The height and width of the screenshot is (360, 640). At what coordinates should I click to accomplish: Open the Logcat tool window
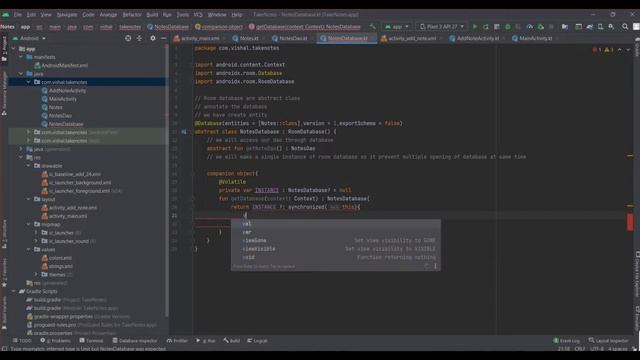click(x=257, y=340)
